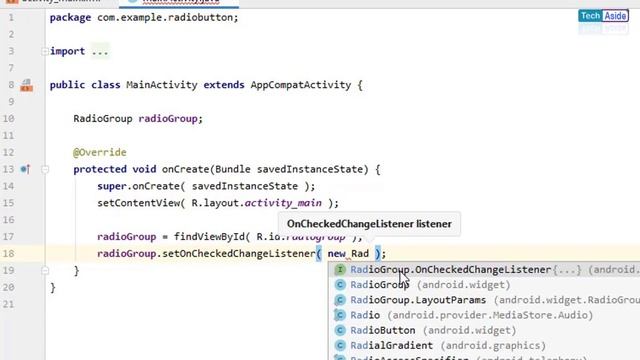
Task: Click interface icon beside RadioGroup.OnCheckedChangeListener
Action: tap(340, 270)
